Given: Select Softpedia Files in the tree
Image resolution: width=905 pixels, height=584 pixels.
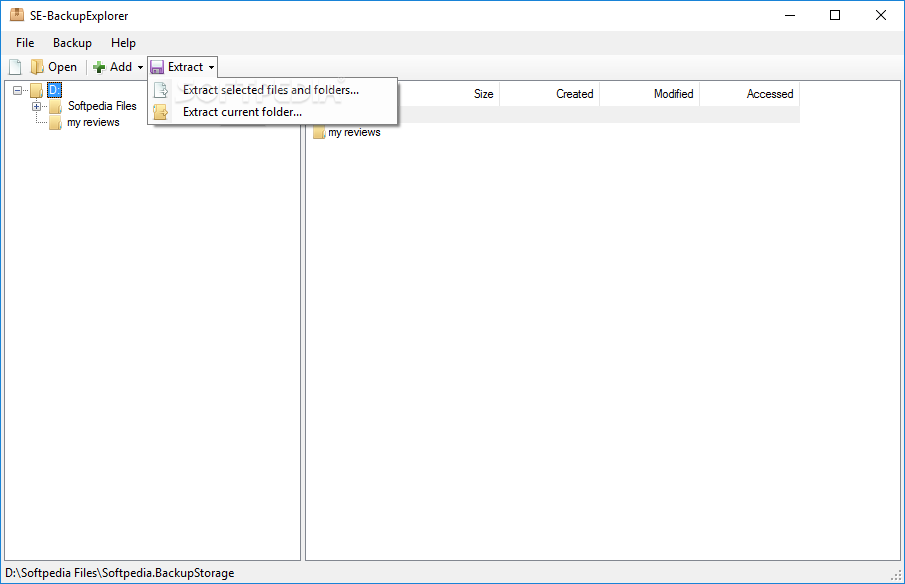Looking at the screenshot, I should [102, 106].
